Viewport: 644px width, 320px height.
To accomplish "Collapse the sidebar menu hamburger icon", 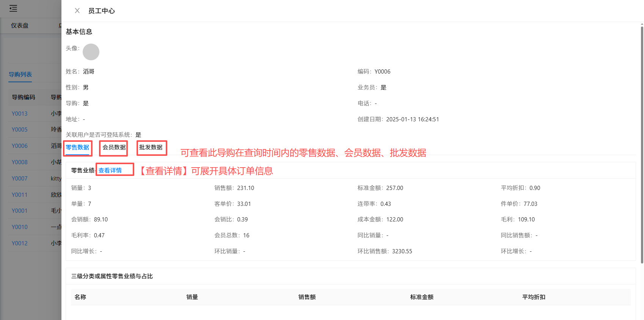I will (13, 8).
